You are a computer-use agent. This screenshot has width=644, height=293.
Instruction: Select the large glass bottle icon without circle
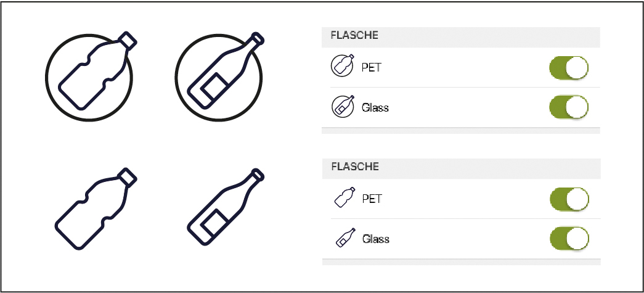(x=226, y=207)
